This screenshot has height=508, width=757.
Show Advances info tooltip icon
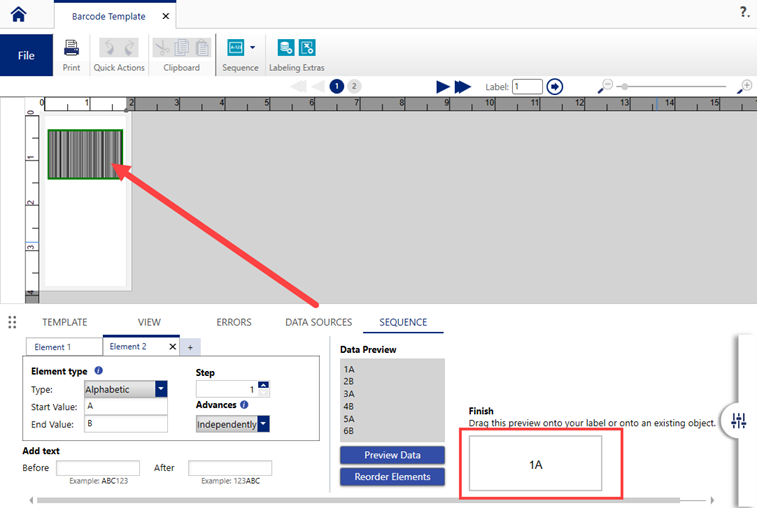point(244,405)
